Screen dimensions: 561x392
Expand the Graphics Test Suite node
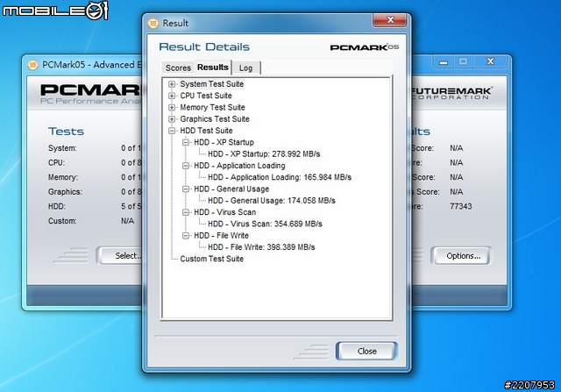pos(172,119)
